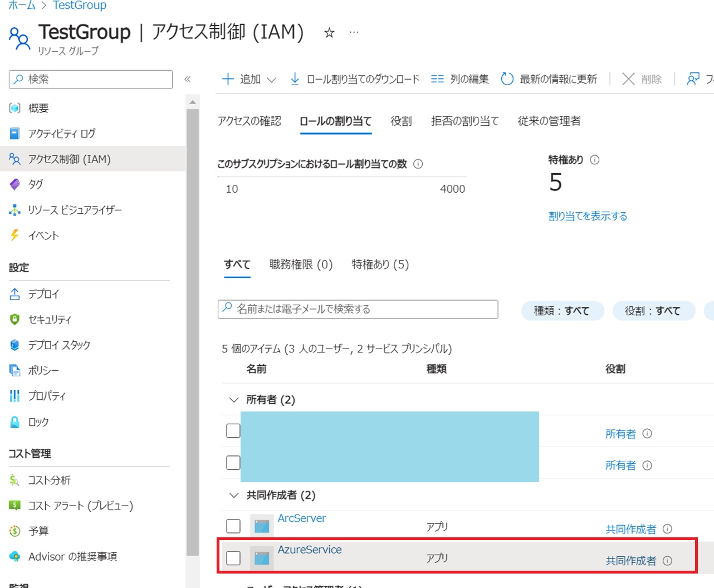Open コスト分析 via its sidebar icon
The width and height of the screenshot is (714, 588).
pyautogui.click(x=15, y=479)
